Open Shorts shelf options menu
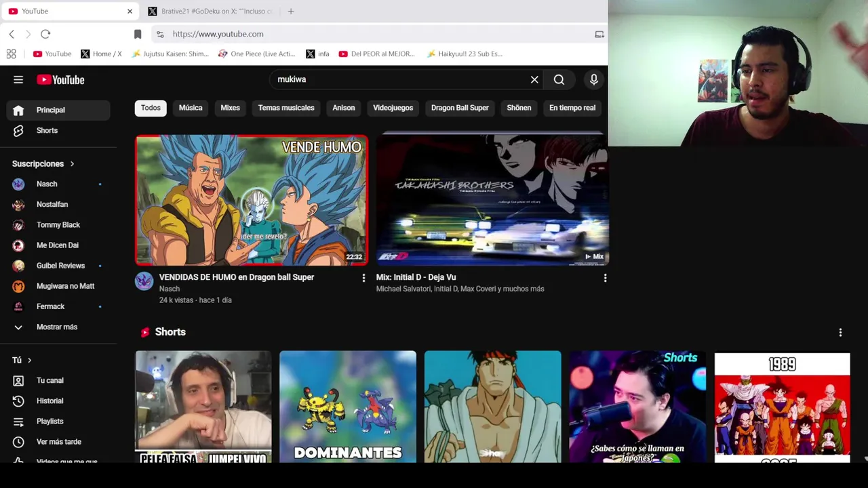The height and width of the screenshot is (488, 868). [x=840, y=333]
